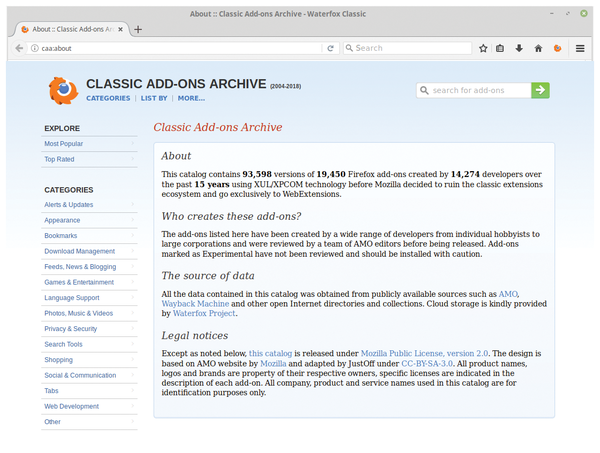This screenshot has width=600, height=453.
Task: Click chevron arrow next to Language Support
Action: point(133,297)
